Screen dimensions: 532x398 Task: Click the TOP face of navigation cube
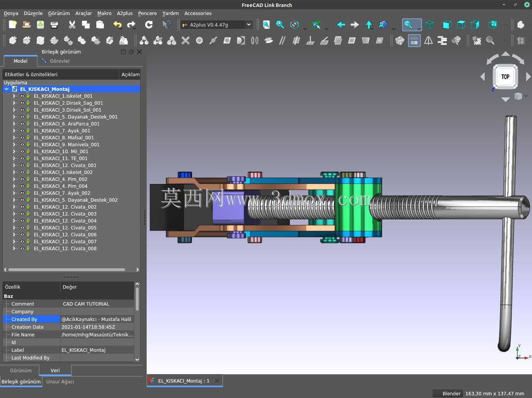click(x=505, y=77)
